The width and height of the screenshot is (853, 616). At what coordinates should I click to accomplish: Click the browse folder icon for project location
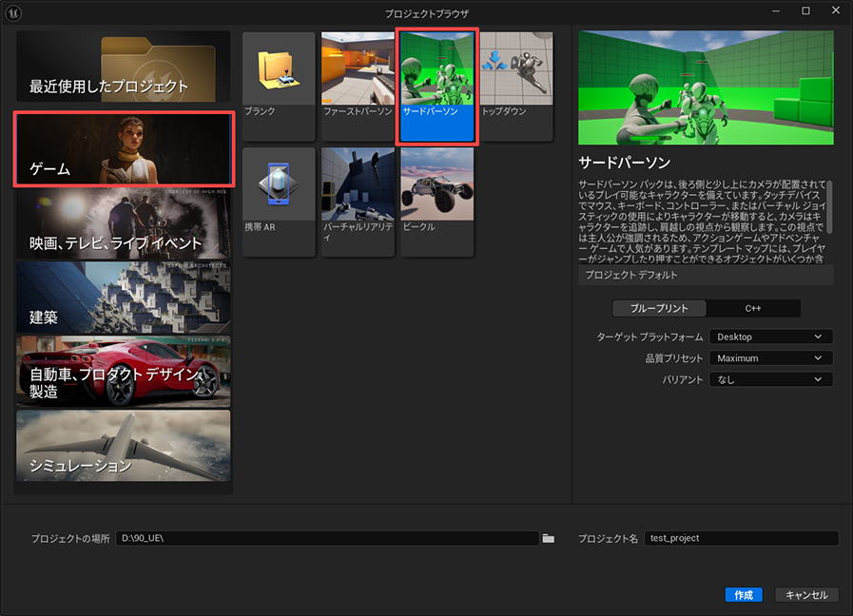(x=549, y=538)
